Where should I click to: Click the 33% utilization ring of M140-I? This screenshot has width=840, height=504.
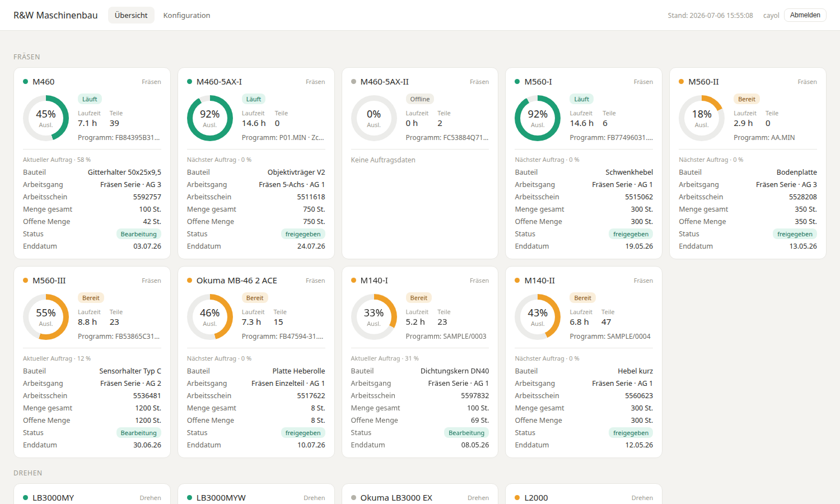tap(374, 317)
